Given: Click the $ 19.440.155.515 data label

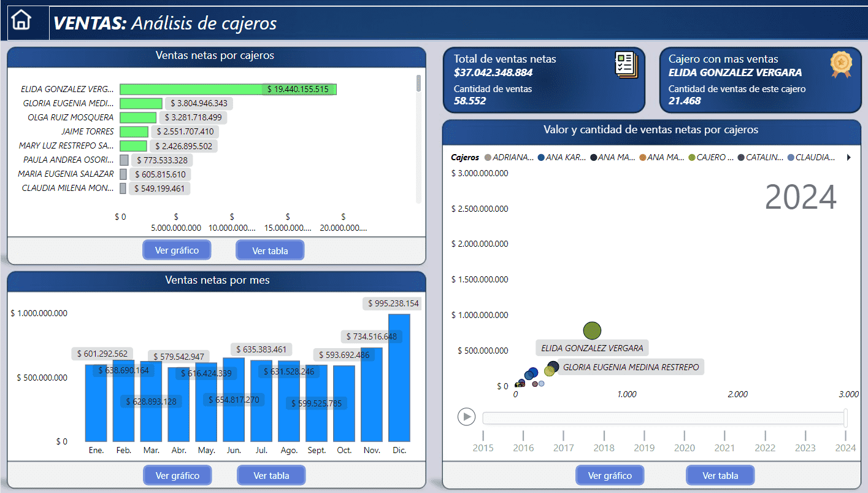Looking at the screenshot, I should (298, 89).
